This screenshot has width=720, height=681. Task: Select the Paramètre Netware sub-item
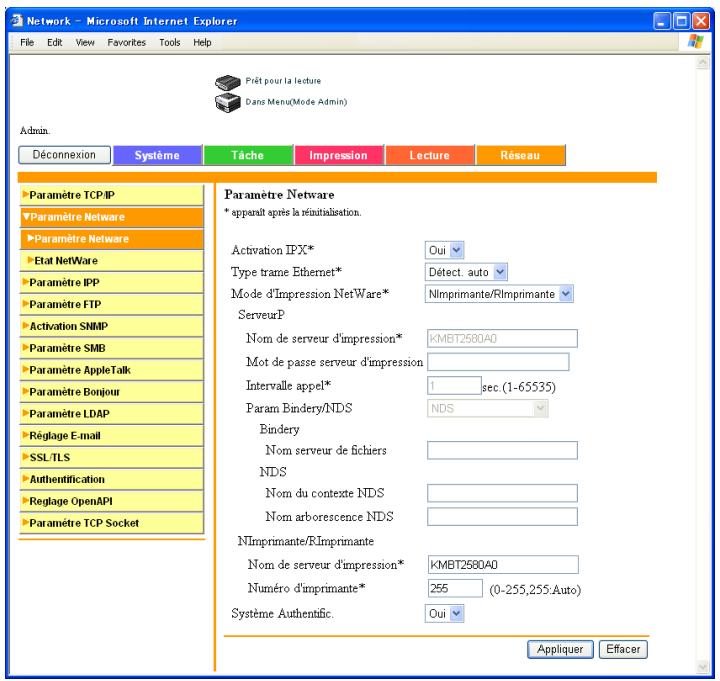(x=112, y=239)
